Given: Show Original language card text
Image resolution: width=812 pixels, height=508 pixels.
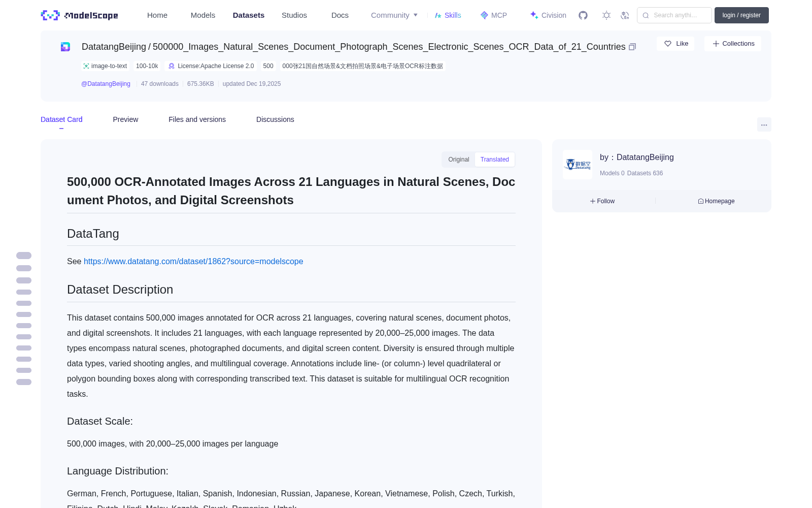Looking at the screenshot, I should coord(459,160).
